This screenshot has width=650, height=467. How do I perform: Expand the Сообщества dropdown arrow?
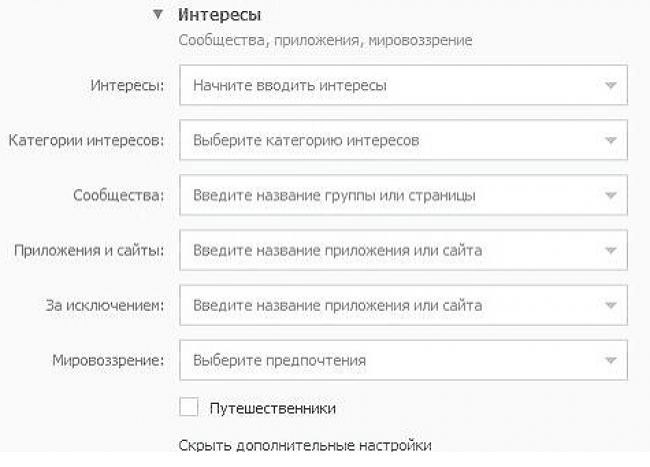[611, 196]
